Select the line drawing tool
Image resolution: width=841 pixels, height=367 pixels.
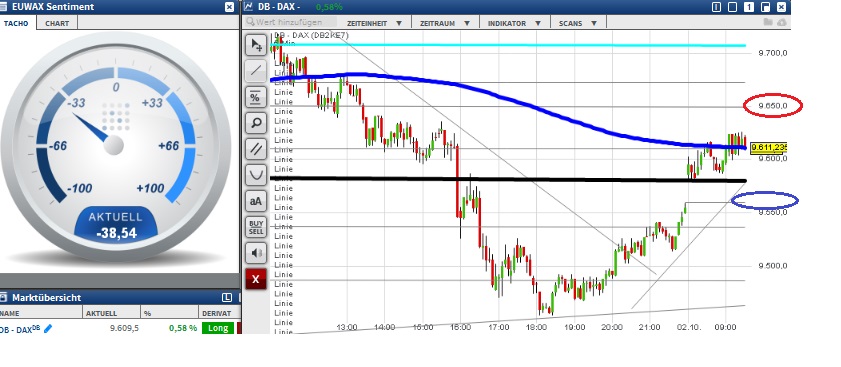coord(256,71)
